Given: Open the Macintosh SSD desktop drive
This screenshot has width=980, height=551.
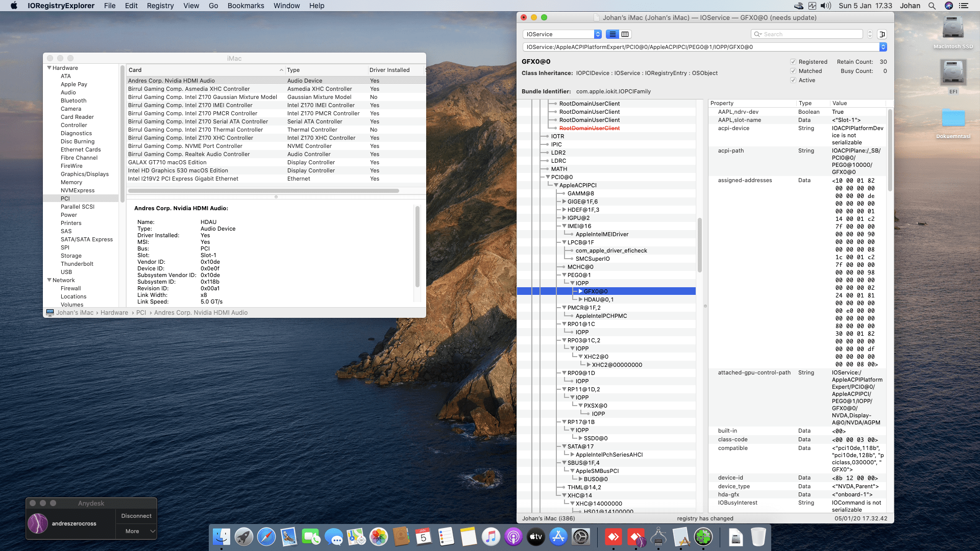Looking at the screenshot, I should click(x=953, y=28).
